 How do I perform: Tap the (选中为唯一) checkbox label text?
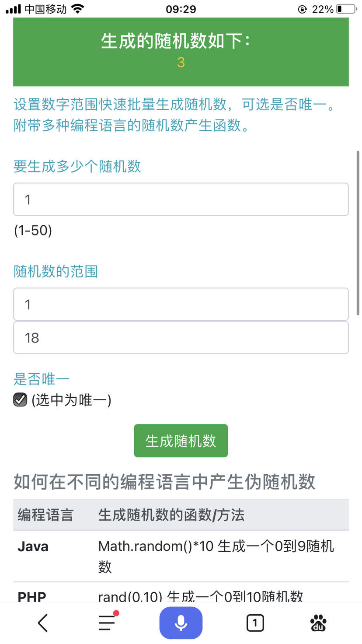click(x=71, y=400)
